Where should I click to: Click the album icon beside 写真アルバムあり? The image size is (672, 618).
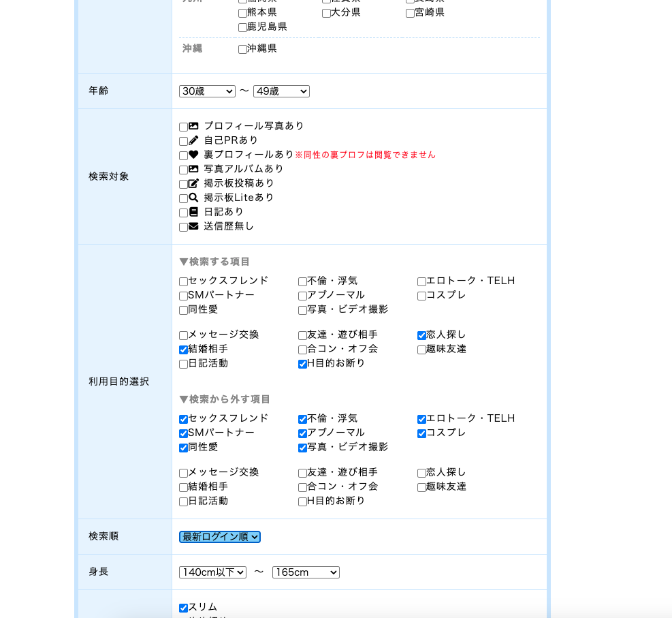click(194, 169)
